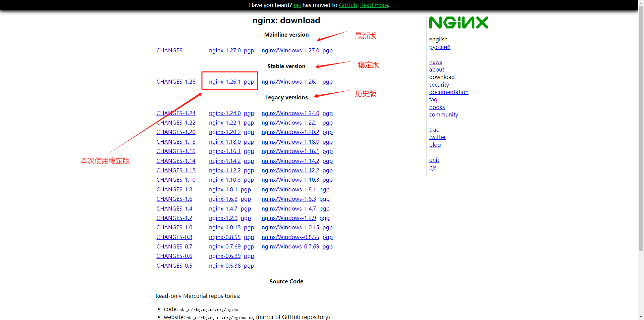Download nginx/Windows-1.16.1

[x=290, y=151]
